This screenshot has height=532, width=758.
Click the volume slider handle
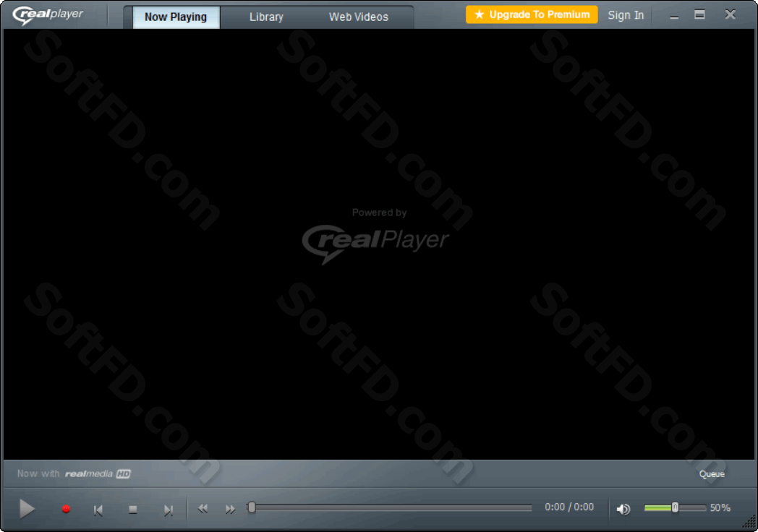tap(675, 507)
